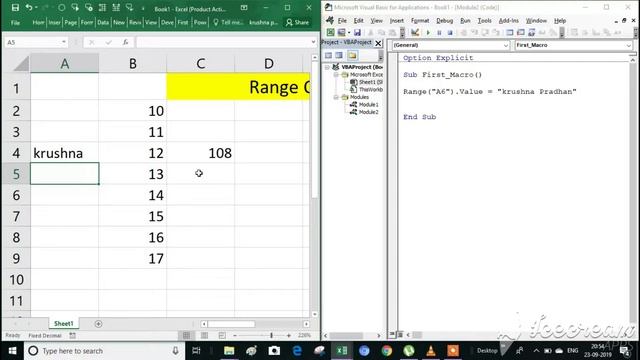
Task: Click the Excel formula bar input
Action: 222,42
